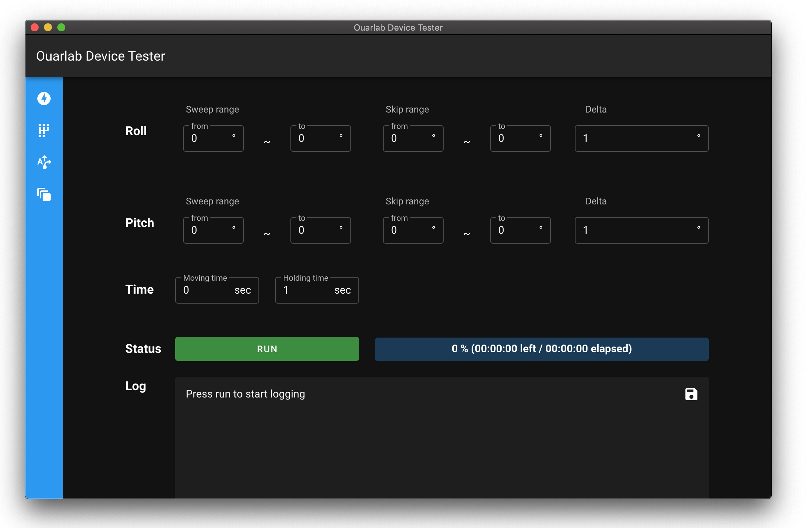Focus the Pitch sweep range to field
Viewport: 812px width, 528px height.
320,230
